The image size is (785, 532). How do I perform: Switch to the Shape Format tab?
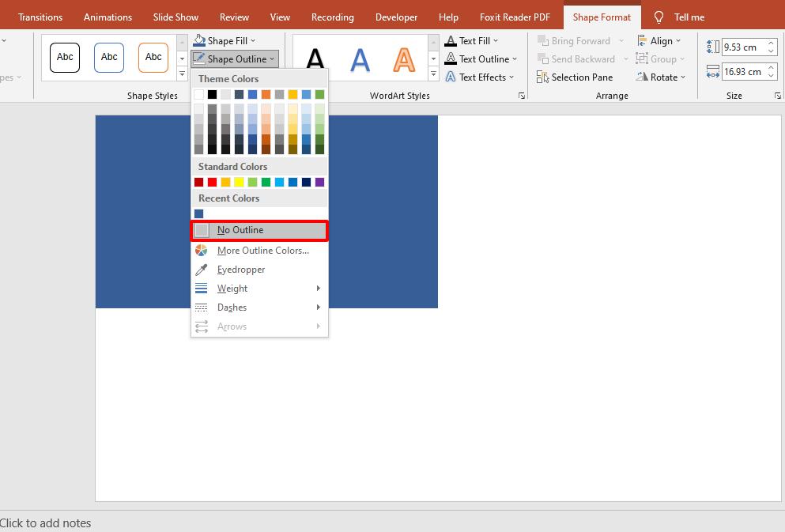[x=602, y=17]
